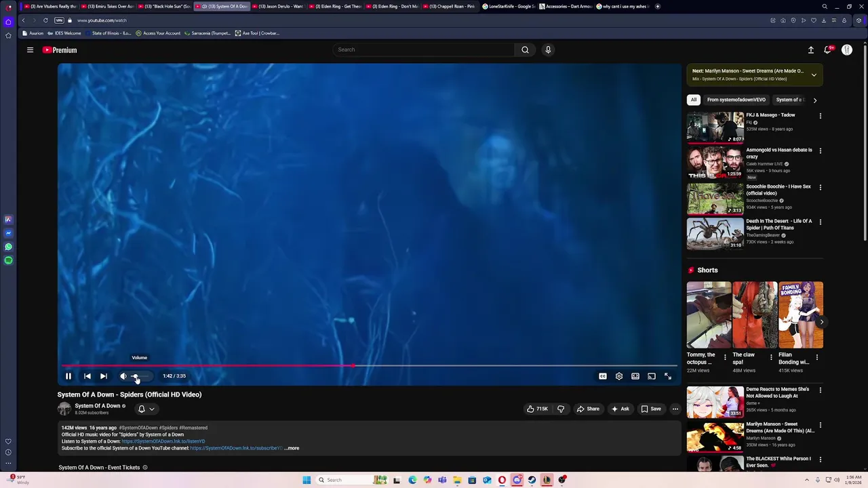
Task: Enter full screen mode
Action: pos(668,376)
